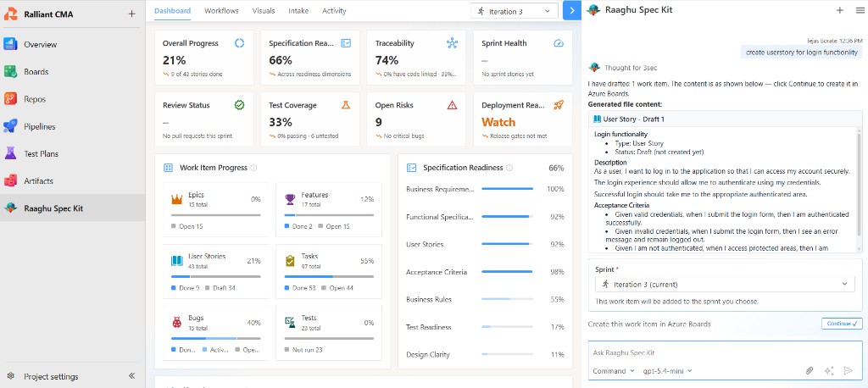Open the gpt-5.4-mini model dropdown
Image resolution: width=868 pixels, height=388 pixels.
[668, 371]
